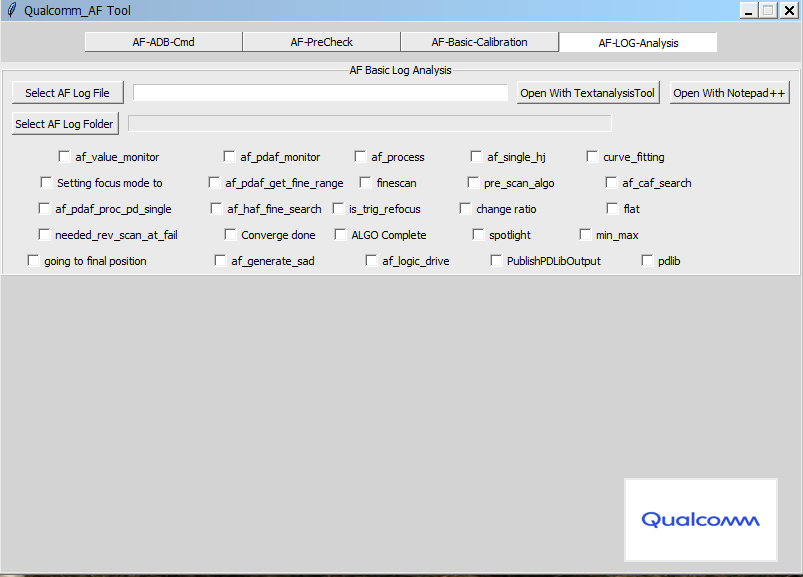Check going to final position option
Image resolution: width=803 pixels, height=577 pixels.
[x=34, y=261]
